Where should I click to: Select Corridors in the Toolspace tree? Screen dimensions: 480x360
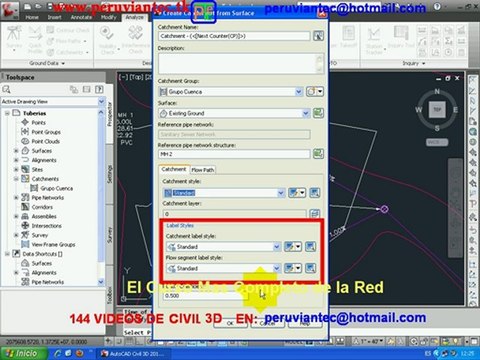pyautogui.click(x=42, y=207)
